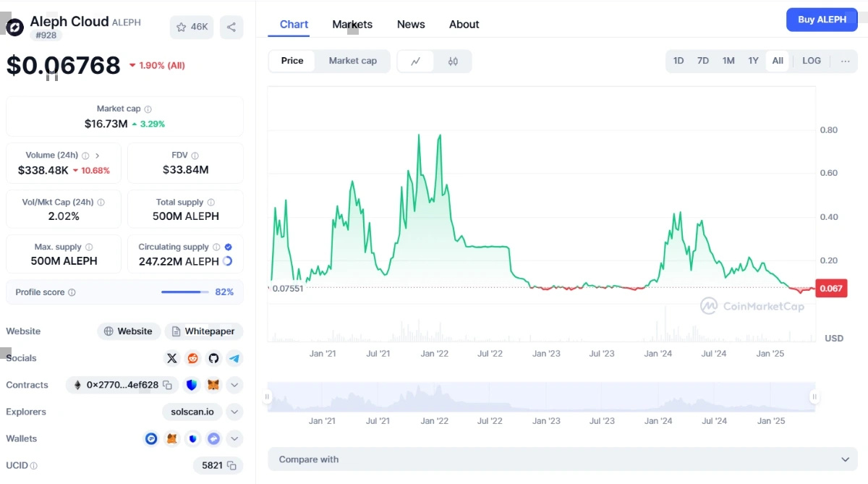Click the info icon next to Volume (24h)
The image size is (868, 484).
click(x=85, y=156)
